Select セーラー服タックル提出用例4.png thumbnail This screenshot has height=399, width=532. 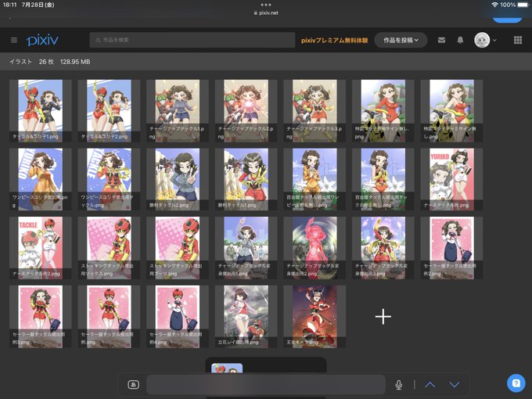coord(178,316)
